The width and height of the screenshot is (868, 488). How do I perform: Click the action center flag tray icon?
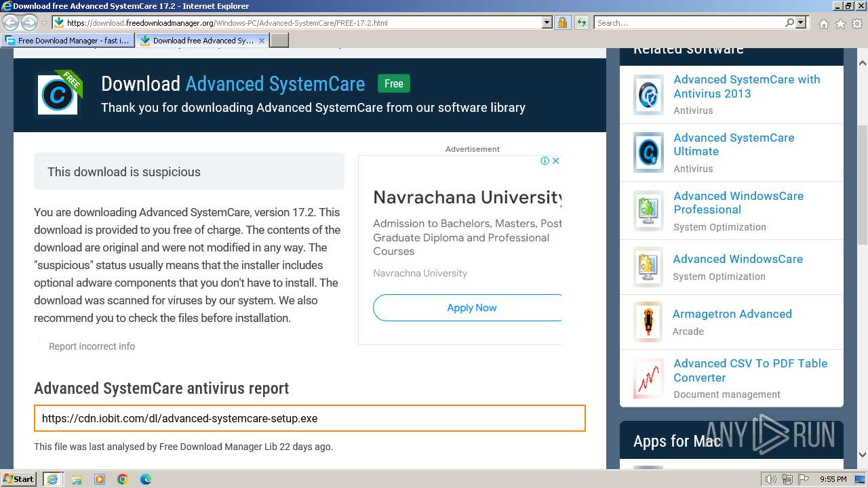(x=803, y=479)
